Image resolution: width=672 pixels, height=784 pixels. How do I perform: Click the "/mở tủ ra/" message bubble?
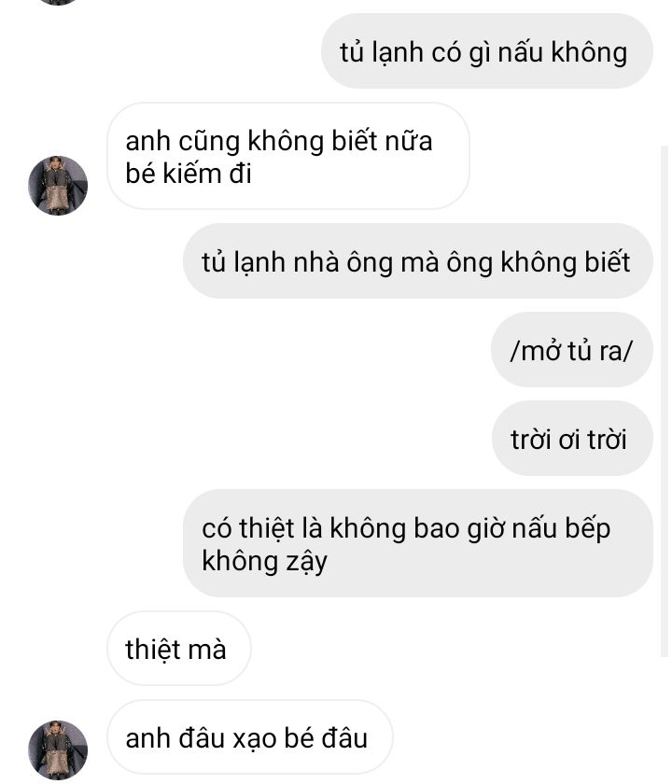tap(572, 349)
